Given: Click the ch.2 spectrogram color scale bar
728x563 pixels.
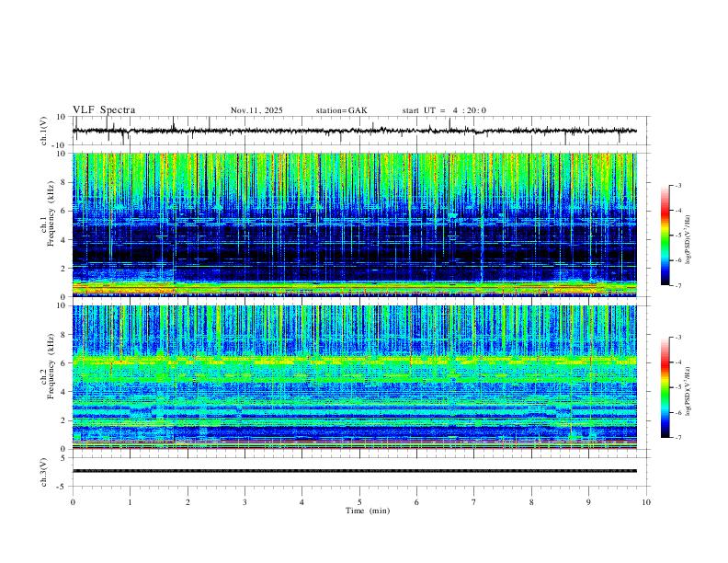Looking at the screenshot, I should 665,387.
